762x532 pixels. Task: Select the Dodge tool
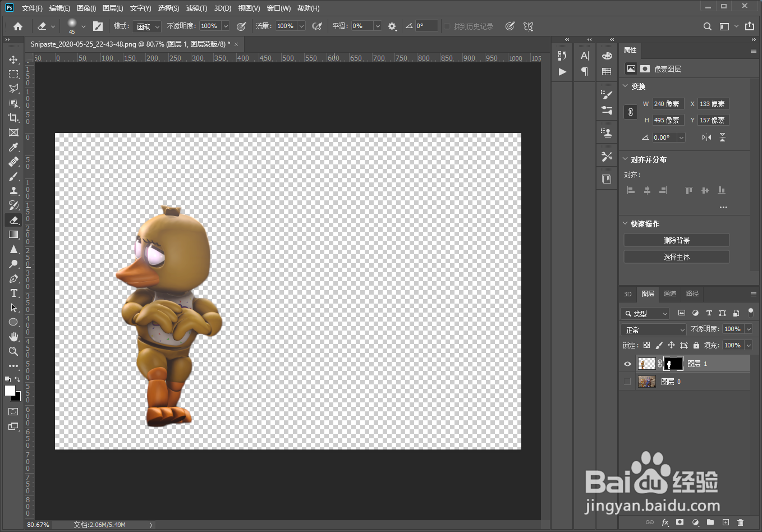13,264
